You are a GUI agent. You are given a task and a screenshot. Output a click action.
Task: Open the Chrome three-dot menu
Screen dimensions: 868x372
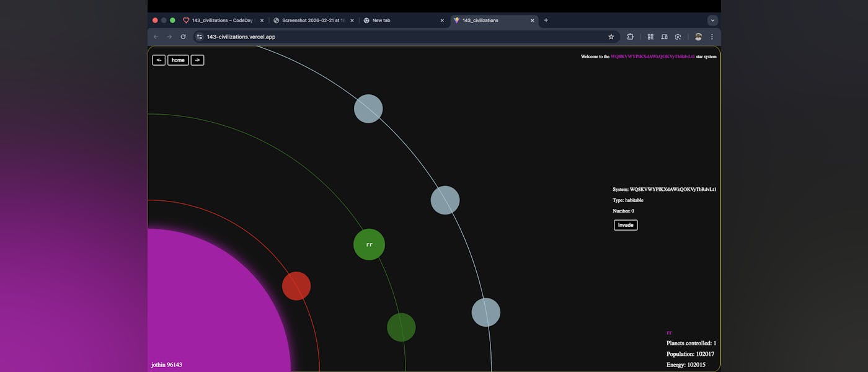pyautogui.click(x=712, y=37)
